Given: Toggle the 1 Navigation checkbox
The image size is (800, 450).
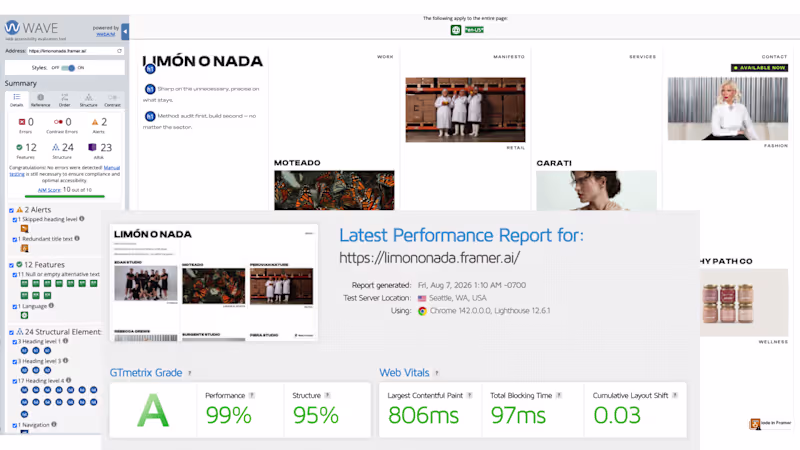Looking at the screenshot, I should [x=15, y=425].
